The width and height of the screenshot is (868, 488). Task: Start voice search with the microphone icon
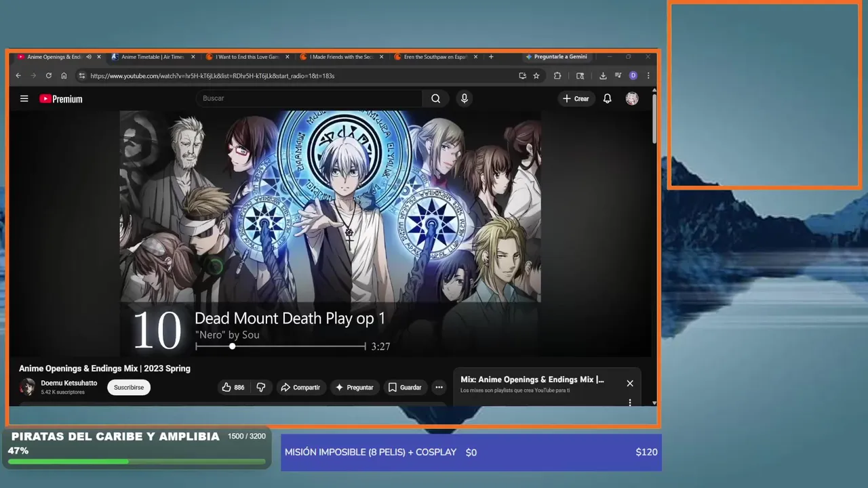[x=465, y=99]
